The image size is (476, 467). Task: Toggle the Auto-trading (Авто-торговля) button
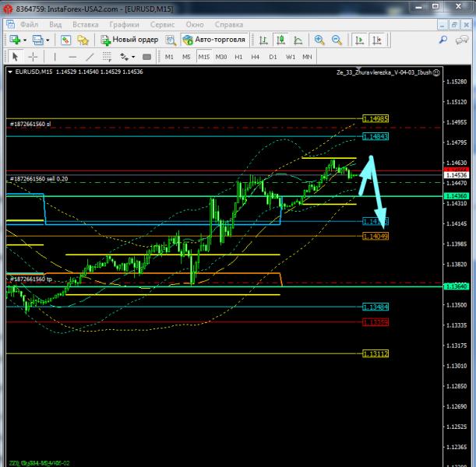213,40
